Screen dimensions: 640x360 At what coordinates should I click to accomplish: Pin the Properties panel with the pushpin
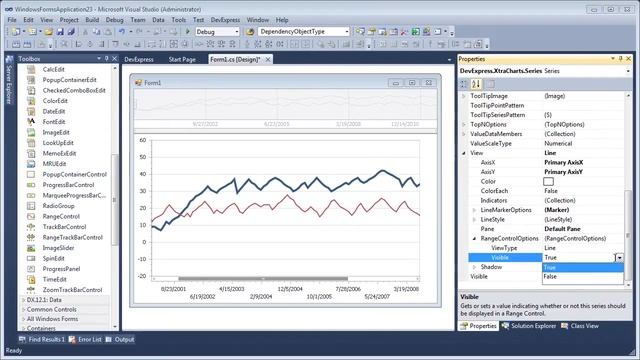point(620,59)
